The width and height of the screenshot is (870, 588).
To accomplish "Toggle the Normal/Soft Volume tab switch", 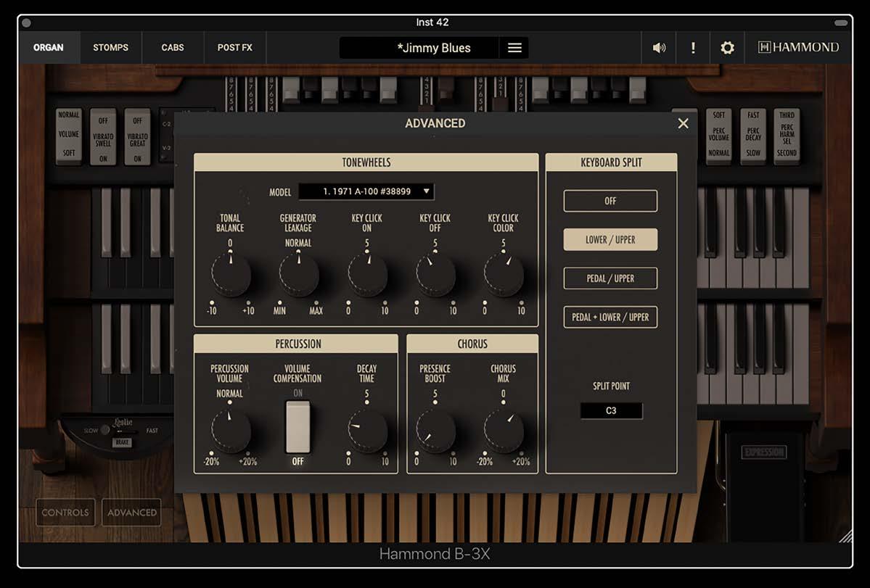I will coord(69,136).
